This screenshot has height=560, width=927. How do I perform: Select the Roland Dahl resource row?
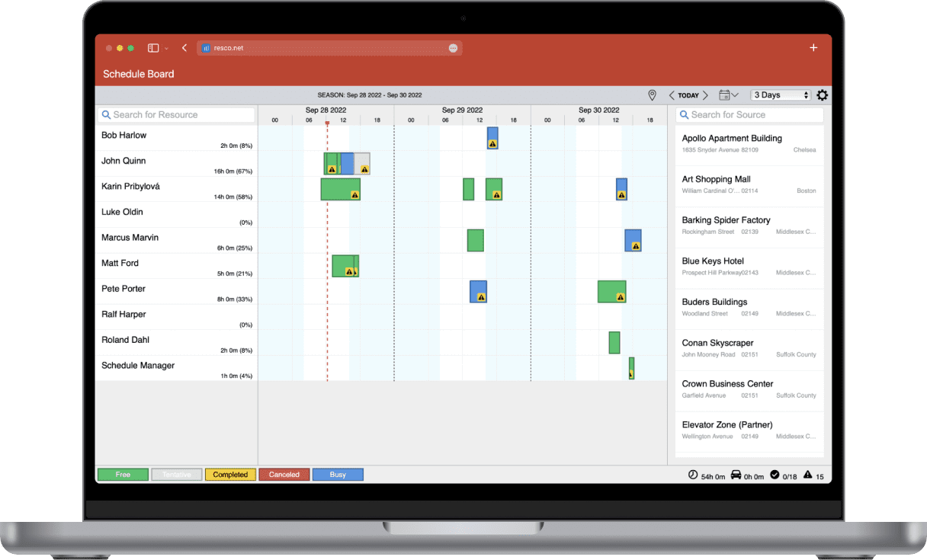(x=177, y=343)
